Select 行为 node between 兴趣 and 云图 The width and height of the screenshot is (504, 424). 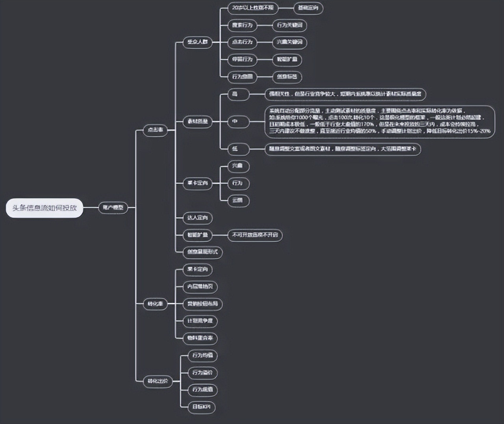point(239,183)
